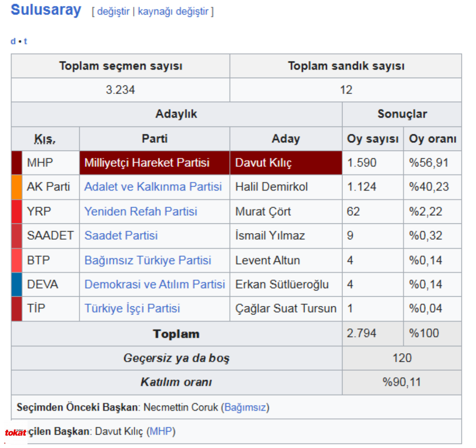Image resolution: width=476 pixels, height=448 pixels.
Task: Click the Bağımsız link for the previous mayor
Action: pos(245,407)
